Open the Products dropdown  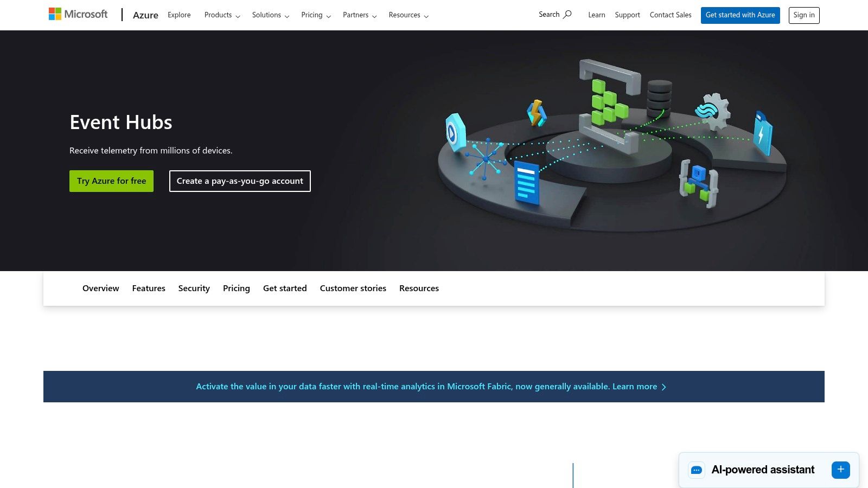[x=221, y=15]
